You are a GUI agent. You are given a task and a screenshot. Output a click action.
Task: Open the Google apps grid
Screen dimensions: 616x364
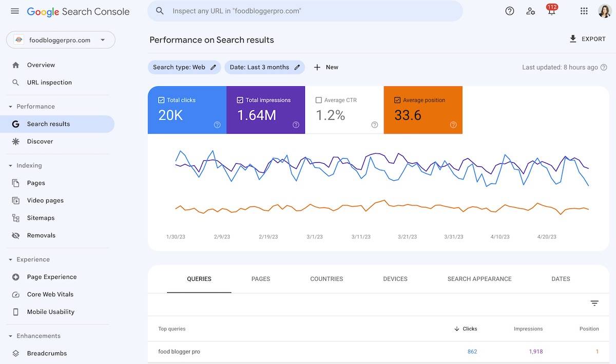(x=584, y=11)
